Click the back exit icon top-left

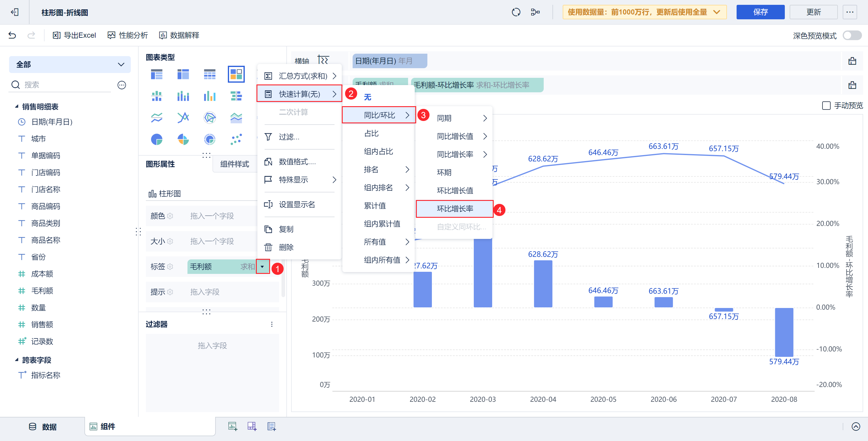click(x=14, y=12)
